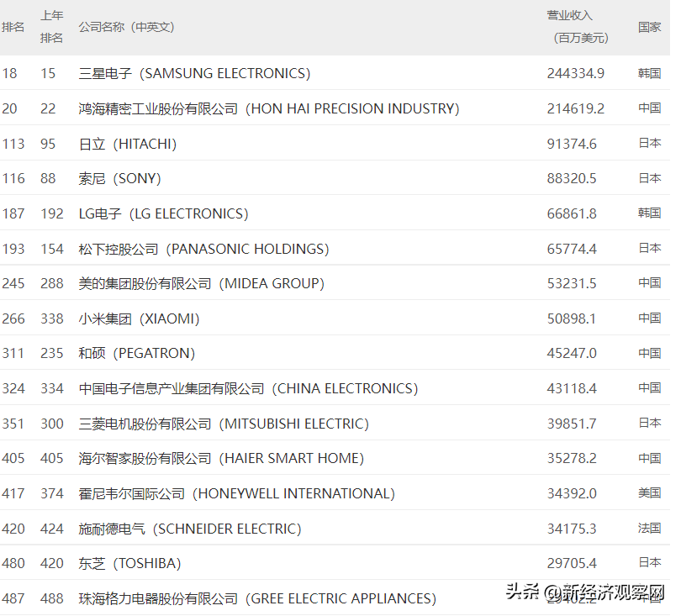The width and height of the screenshot is (681, 616).
Task: Click the 法国 country cell in Schneider's row
Action: 649,529
